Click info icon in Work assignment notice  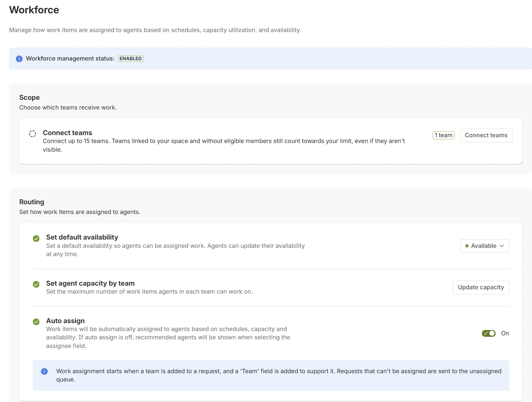(x=44, y=371)
